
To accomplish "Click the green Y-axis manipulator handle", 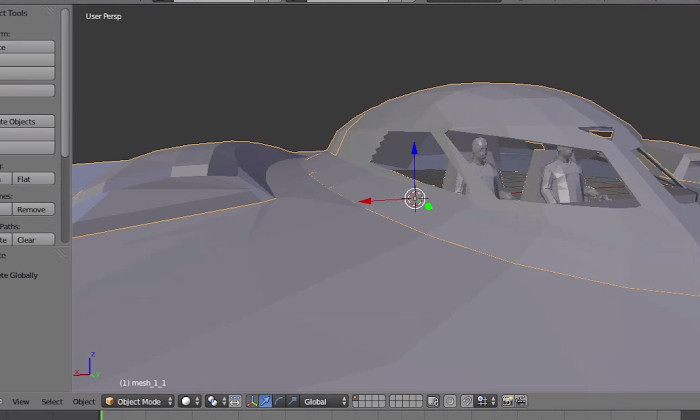I will pyautogui.click(x=429, y=206).
